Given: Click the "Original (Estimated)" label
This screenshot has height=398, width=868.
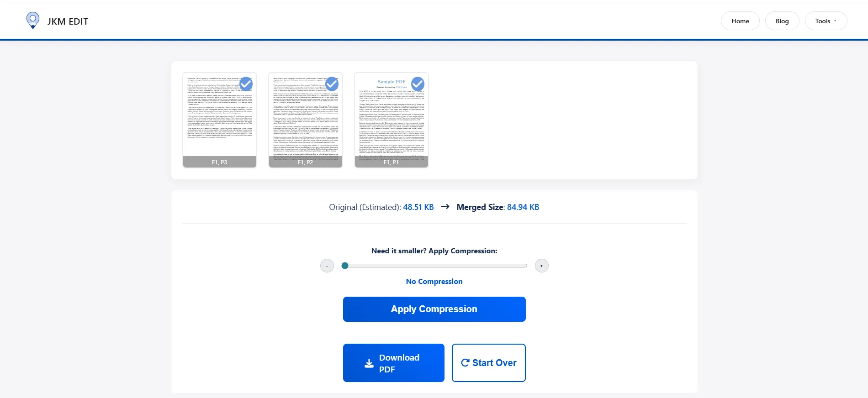Looking at the screenshot, I should click(365, 207).
